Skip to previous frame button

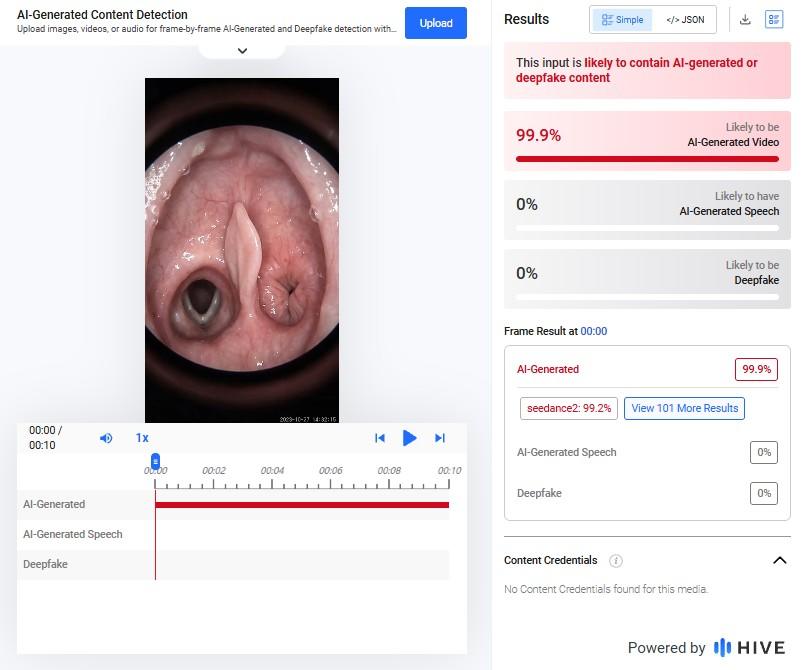(380, 438)
